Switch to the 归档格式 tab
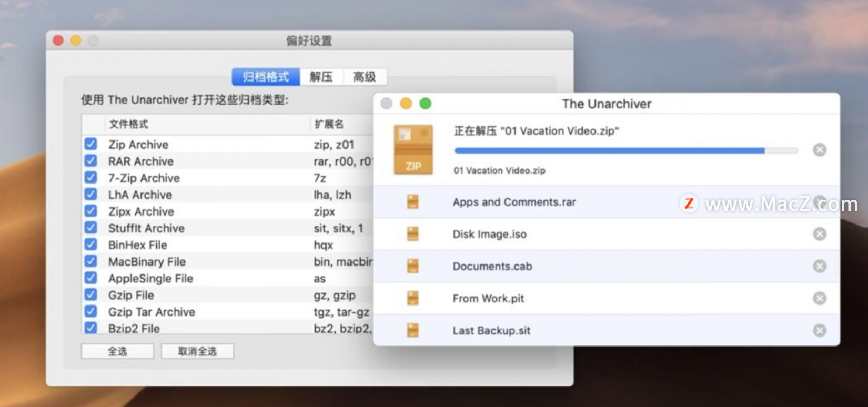Image resolution: width=868 pixels, height=407 pixels. pos(266,77)
